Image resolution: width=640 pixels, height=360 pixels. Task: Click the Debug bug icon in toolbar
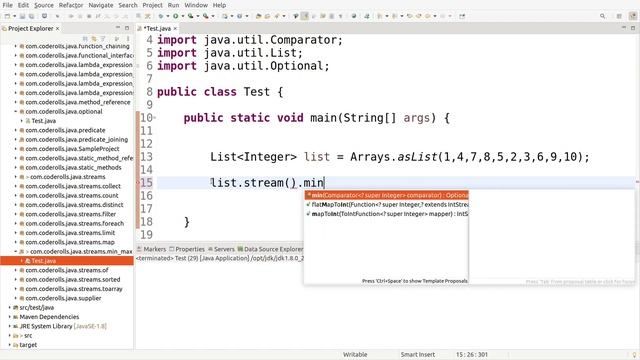point(161,16)
